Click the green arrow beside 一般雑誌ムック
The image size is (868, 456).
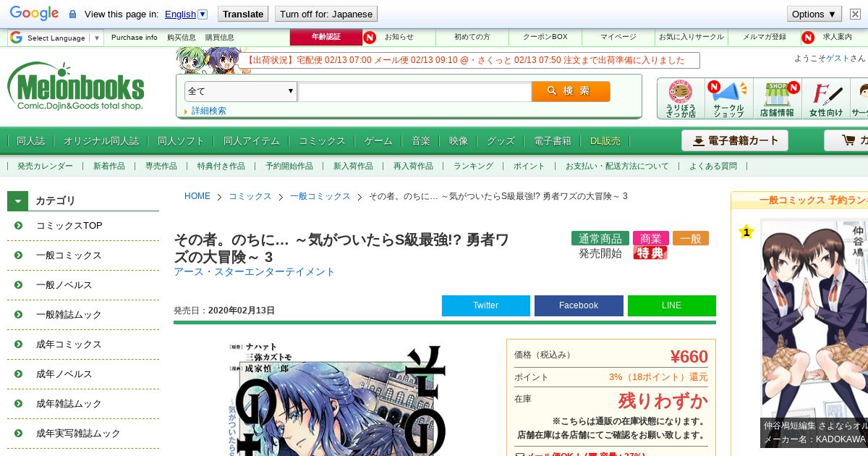pyautogui.click(x=18, y=315)
